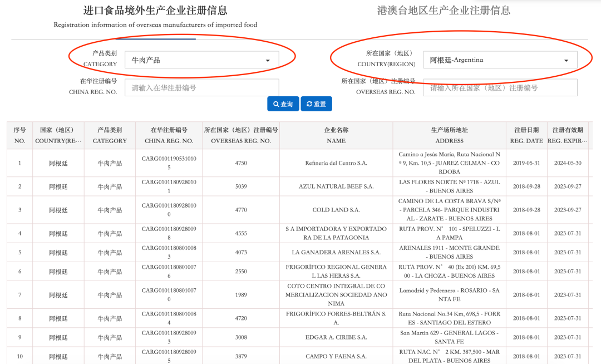Click the COLD LAND S.A. table row

click(x=335, y=209)
